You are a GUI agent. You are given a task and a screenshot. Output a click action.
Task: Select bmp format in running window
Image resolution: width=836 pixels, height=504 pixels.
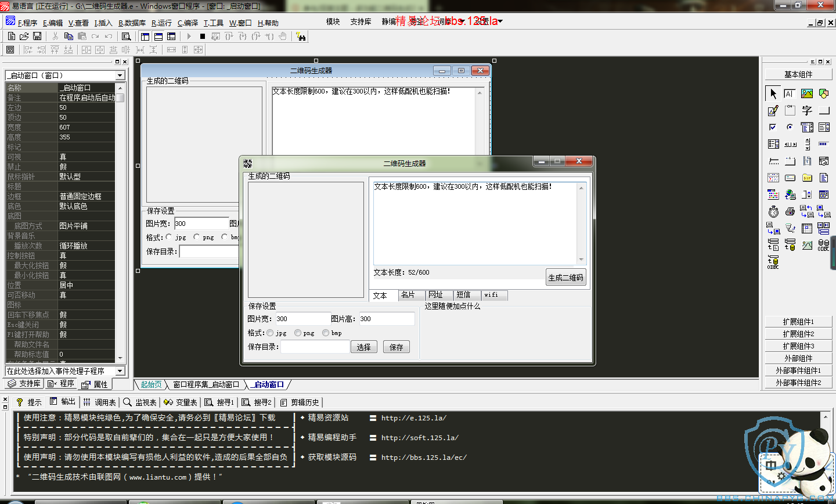[x=326, y=333]
